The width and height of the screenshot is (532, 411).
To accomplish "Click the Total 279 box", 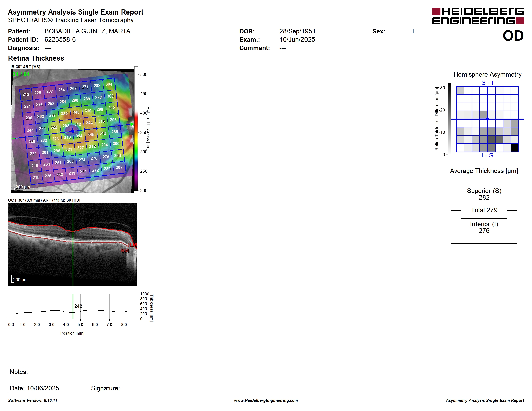I will click(484, 210).
